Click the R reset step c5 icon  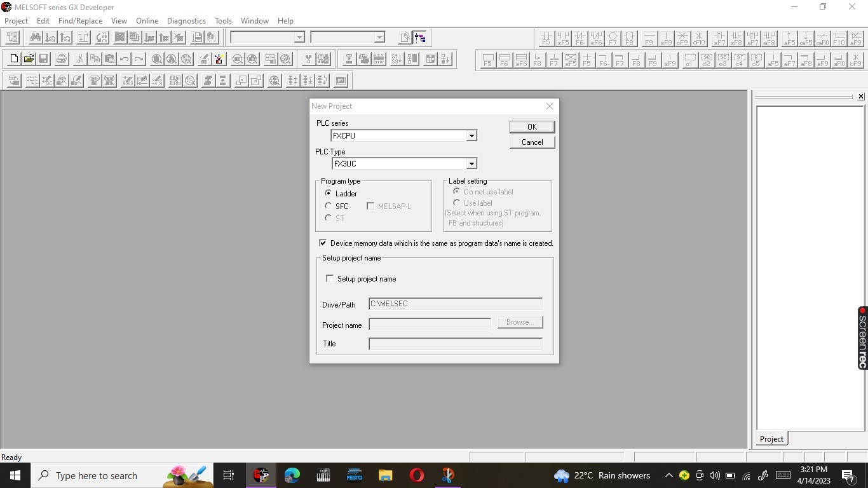(756, 60)
